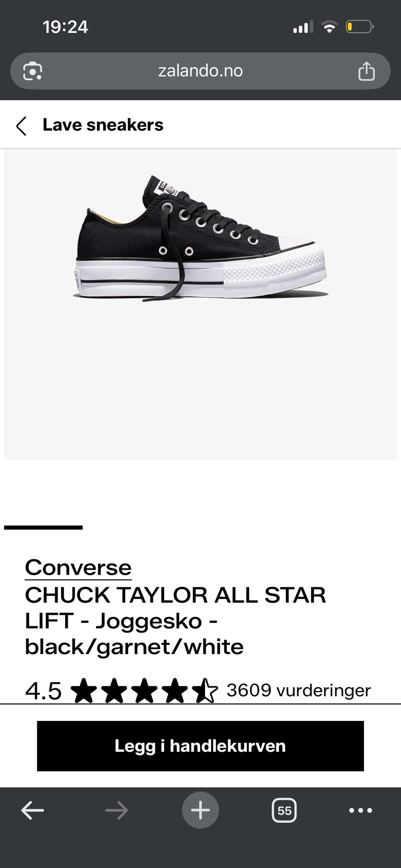Select the image carousel indicator bar
Screen dimensions: 401x868
pyautogui.click(x=43, y=528)
